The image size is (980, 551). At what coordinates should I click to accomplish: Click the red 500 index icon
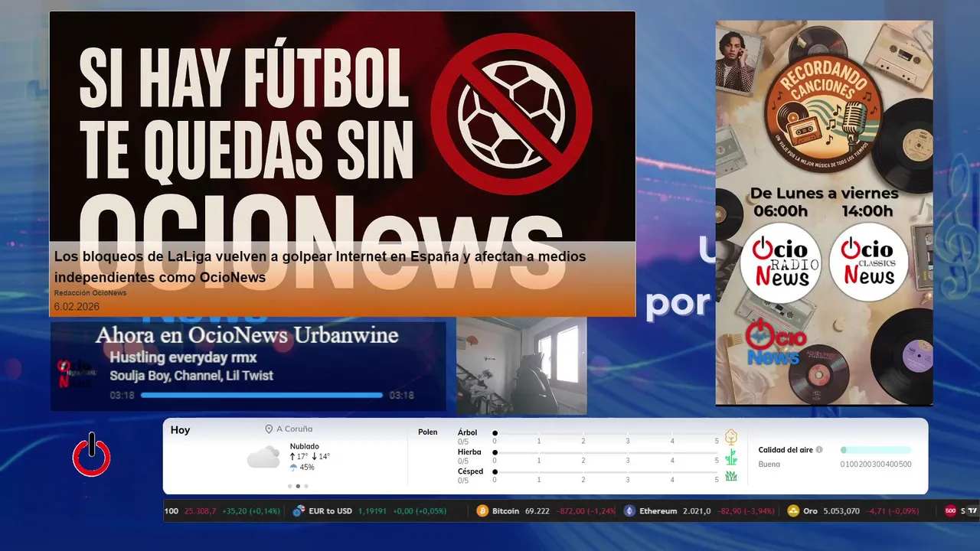[950, 511]
